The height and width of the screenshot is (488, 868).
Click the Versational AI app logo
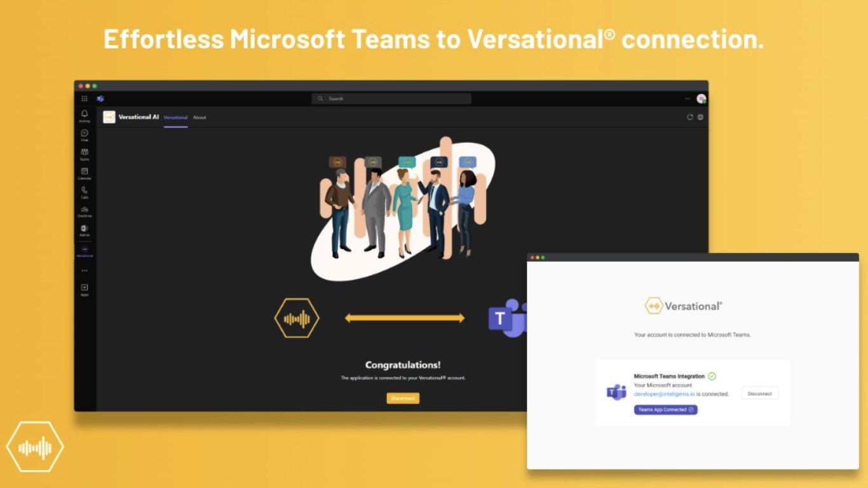point(109,117)
